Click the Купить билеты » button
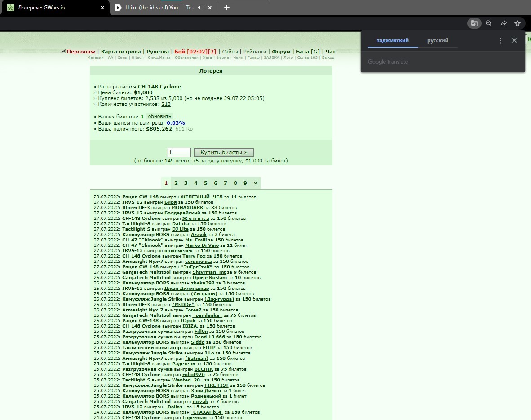Viewport: 531px width, 420px height. pyautogui.click(x=224, y=152)
